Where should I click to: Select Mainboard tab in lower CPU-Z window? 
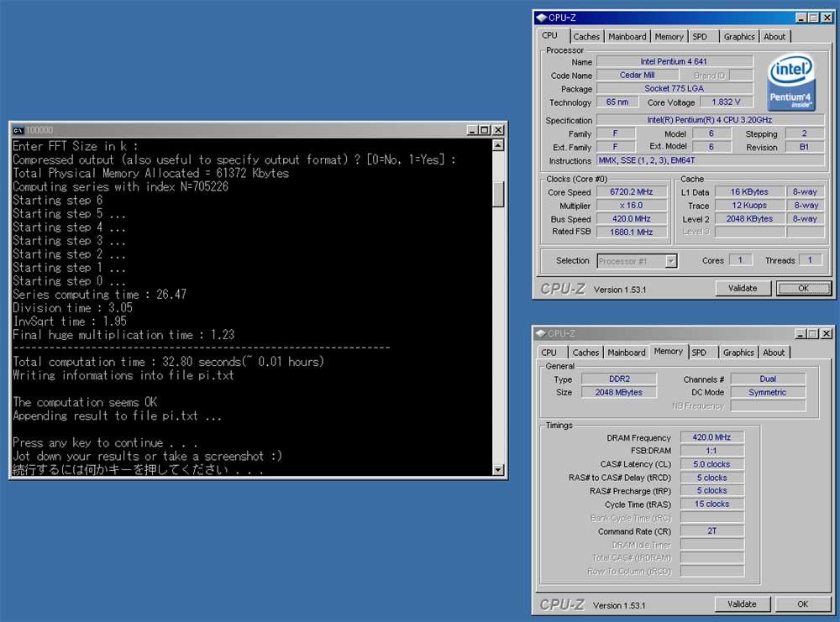627,353
